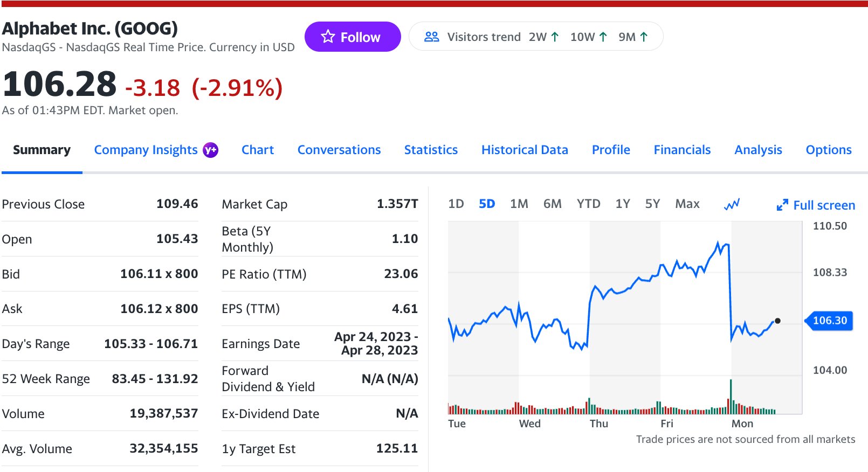Image resolution: width=868 pixels, height=472 pixels.
Task: Switch to Conversations tab
Action: pos(339,150)
